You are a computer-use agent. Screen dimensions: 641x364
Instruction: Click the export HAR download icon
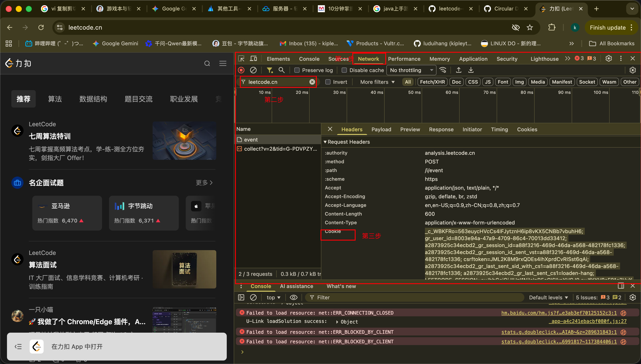click(x=471, y=70)
